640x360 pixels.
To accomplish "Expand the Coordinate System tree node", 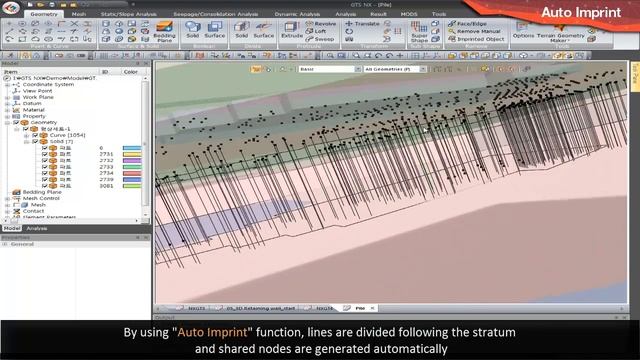I will click(x=7, y=84).
